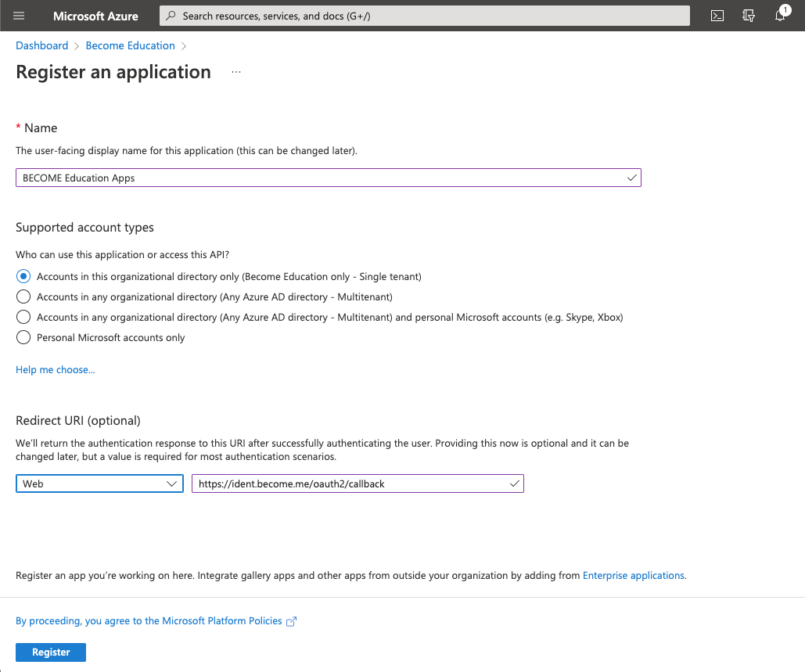Click the Redirect URI (optional) heading
The image size is (805, 672).
(78, 420)
